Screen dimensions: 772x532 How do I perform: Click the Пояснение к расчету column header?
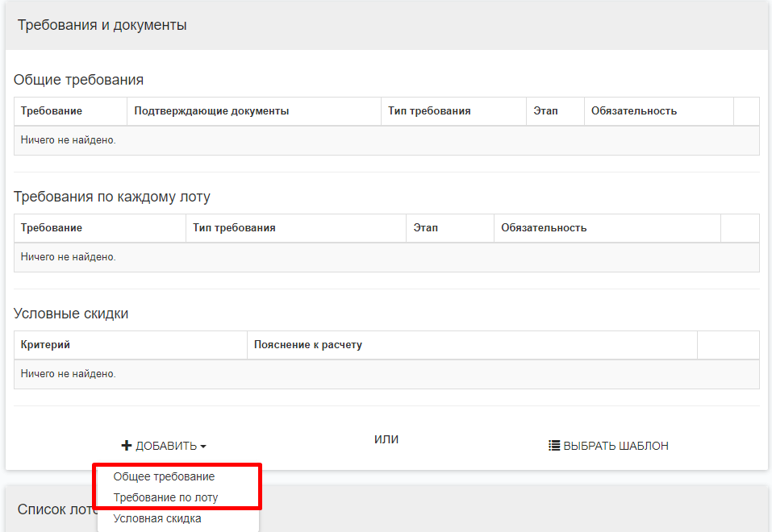tap(308, 345)
